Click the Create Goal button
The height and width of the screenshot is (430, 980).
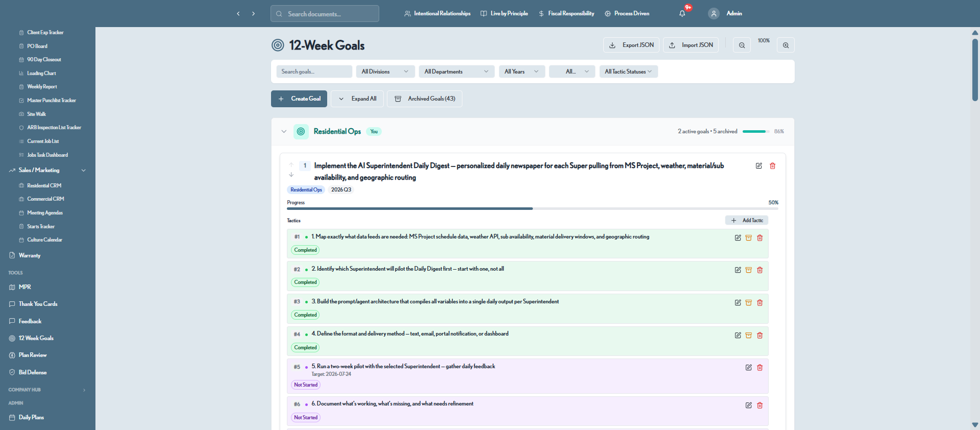(x=299, y=99)
